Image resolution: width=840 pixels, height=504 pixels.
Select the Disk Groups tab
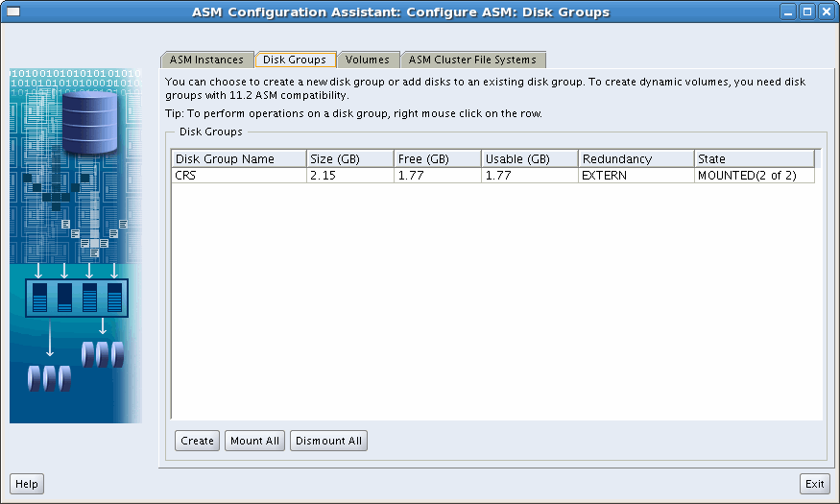295,60
